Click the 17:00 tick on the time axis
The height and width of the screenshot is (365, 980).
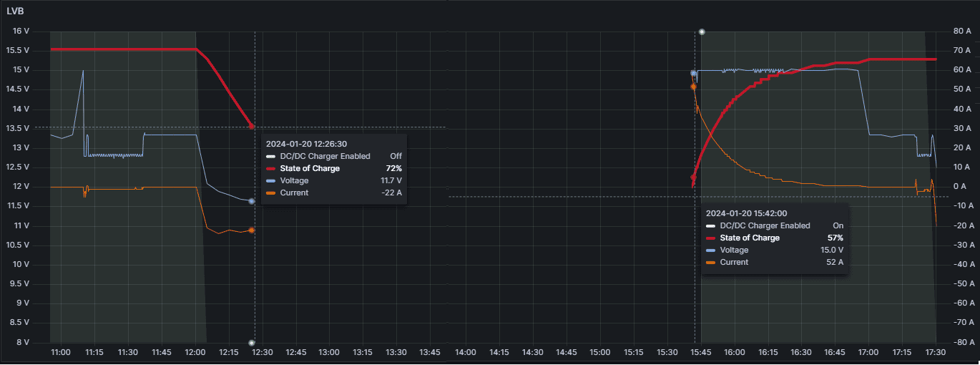coord(868,353)
